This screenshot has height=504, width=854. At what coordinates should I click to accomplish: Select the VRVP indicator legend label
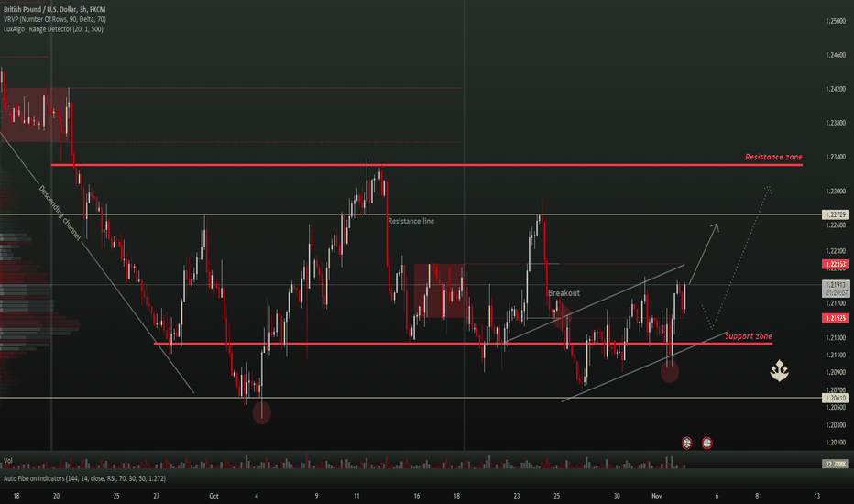[54, 19]
